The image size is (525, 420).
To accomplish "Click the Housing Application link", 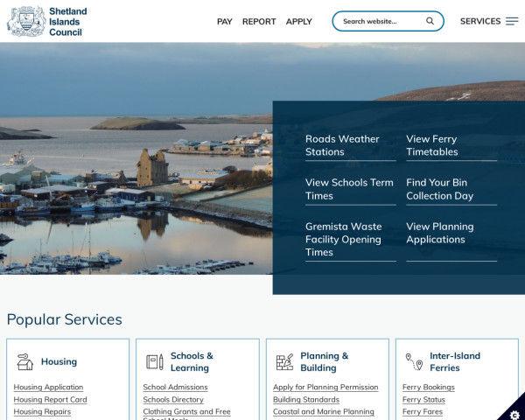I will (49, 387).
